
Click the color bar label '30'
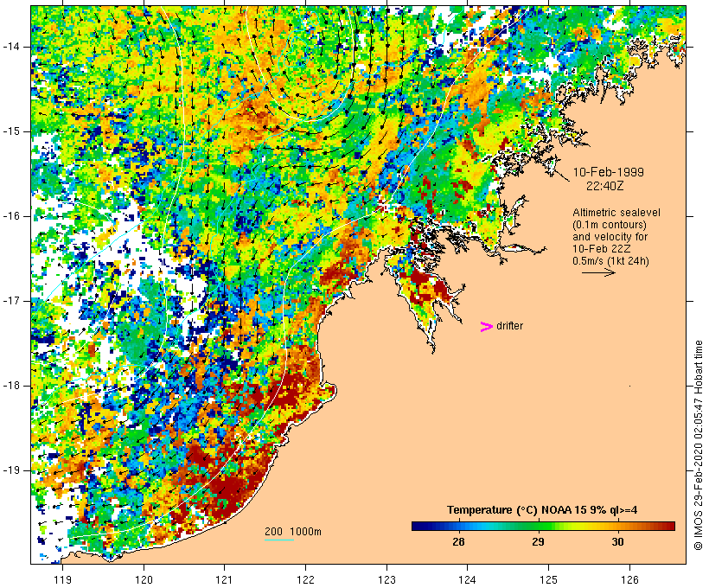click(617, 541)
